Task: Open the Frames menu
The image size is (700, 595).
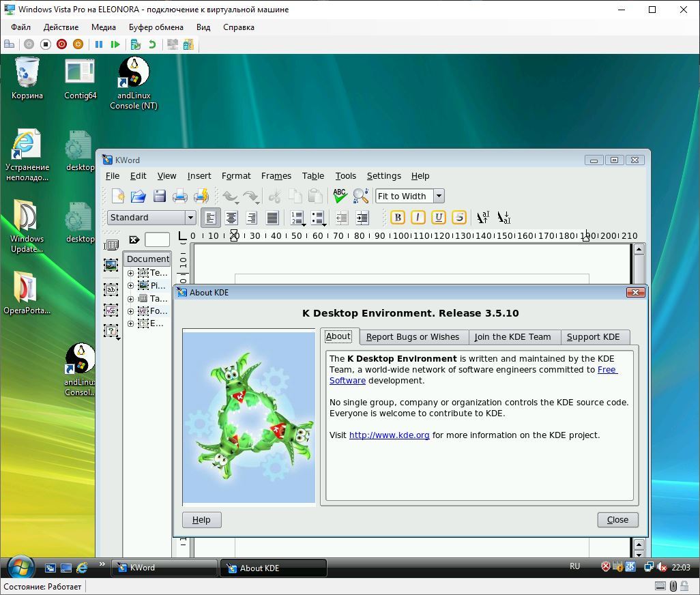Action: 276,176
